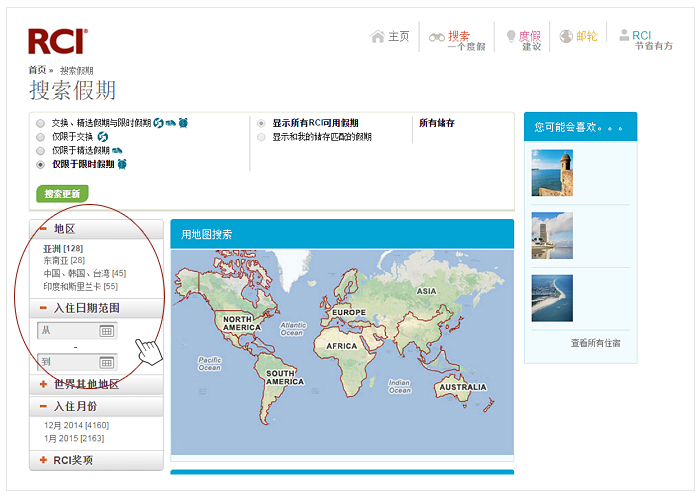This screenshot has width=700, height=500.
Task: Click the 所有储存 heading
Action: tap(437, 123)
